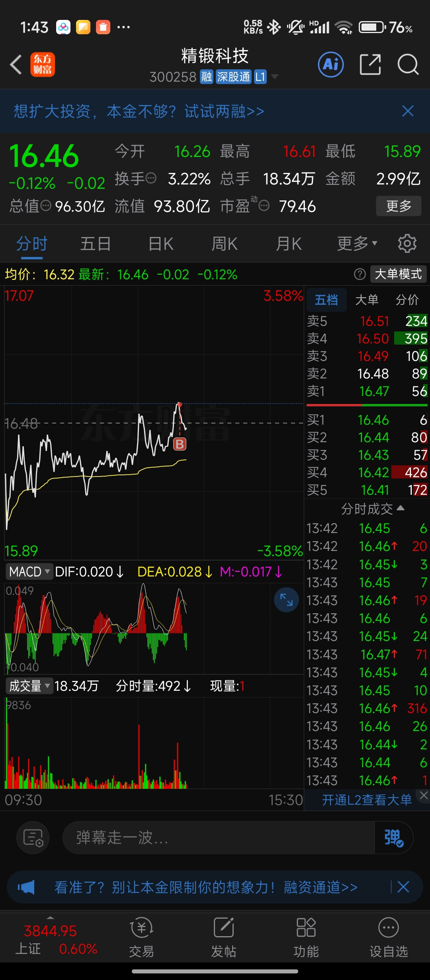Tap the 16.47 trade of 71 lots
430x980 pixels.
pyautogui.click(x=367, y=654)
